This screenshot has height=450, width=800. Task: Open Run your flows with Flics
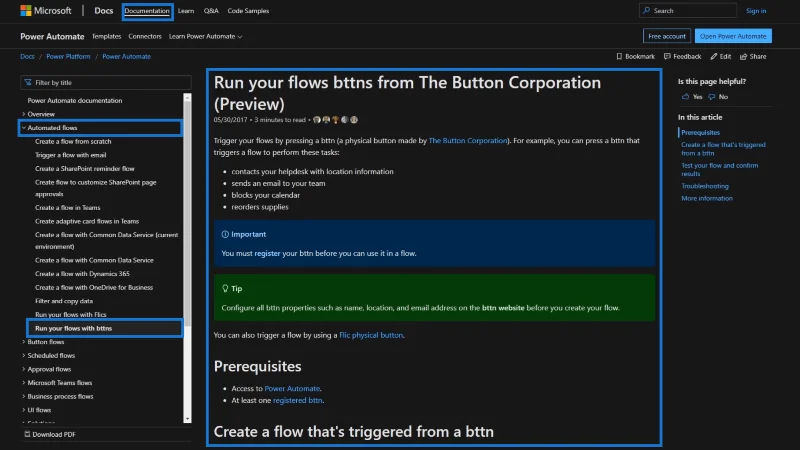tap(70, 315)
